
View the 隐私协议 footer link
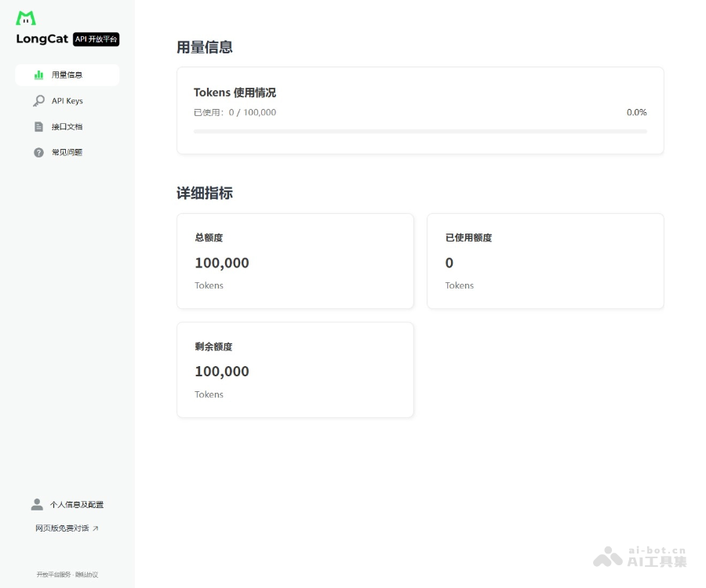coord(87,575)
